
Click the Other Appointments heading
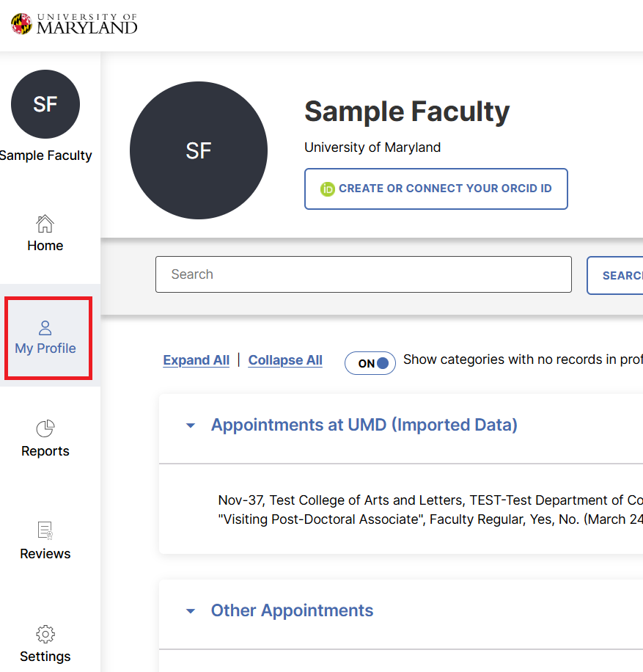[292, 610]
